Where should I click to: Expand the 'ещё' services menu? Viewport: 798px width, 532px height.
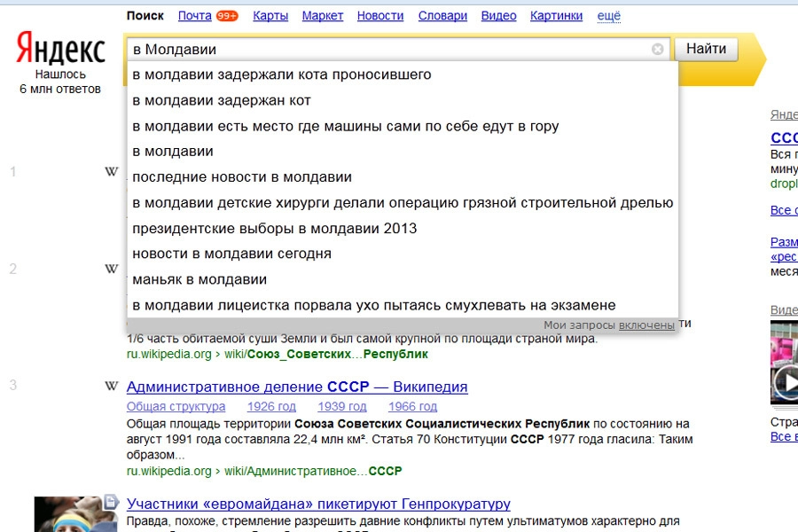(x=609, y=16)
